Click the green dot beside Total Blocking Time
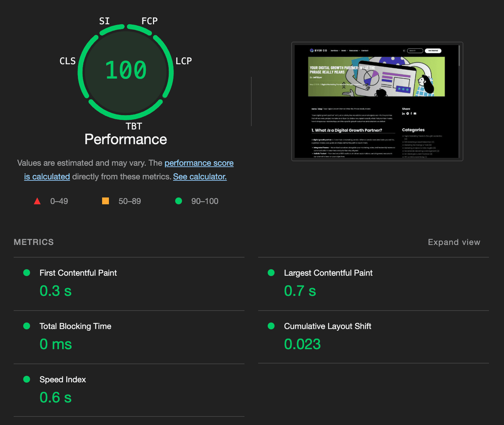 click(x=27, y=326)
